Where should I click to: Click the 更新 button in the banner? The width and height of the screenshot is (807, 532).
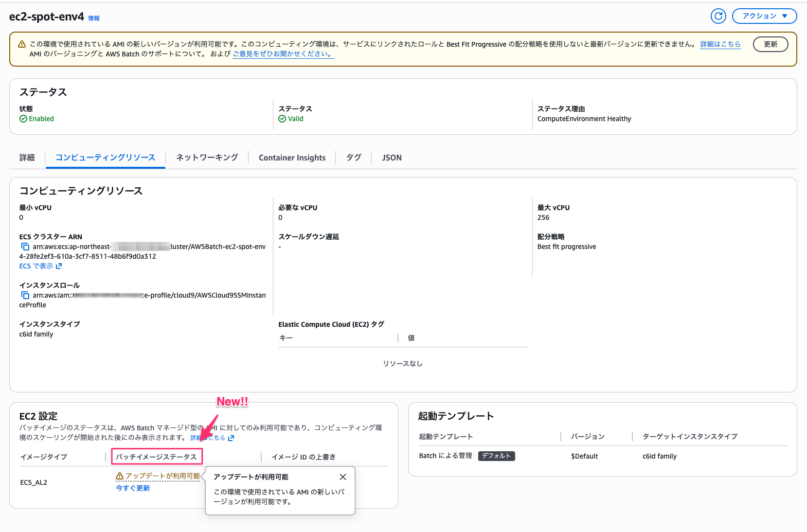point(771,44)
